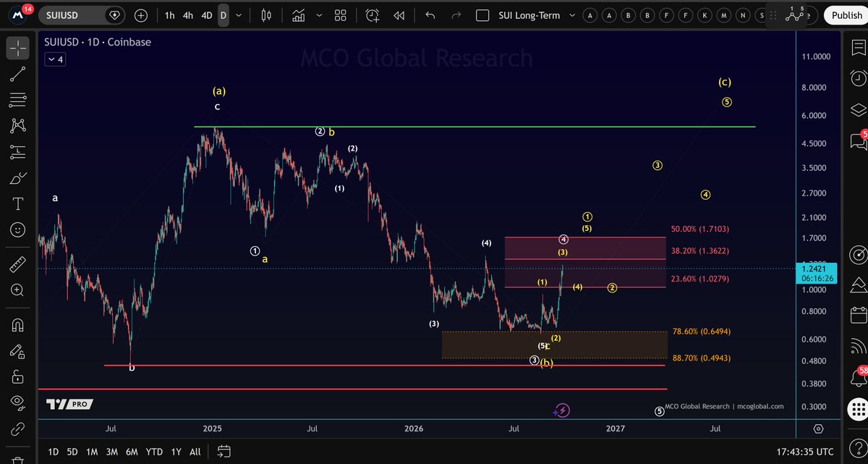Click the SUI Long-Term layout name
Image resolution: width=868 pixels, height=464 pixels.
[530, 15]
